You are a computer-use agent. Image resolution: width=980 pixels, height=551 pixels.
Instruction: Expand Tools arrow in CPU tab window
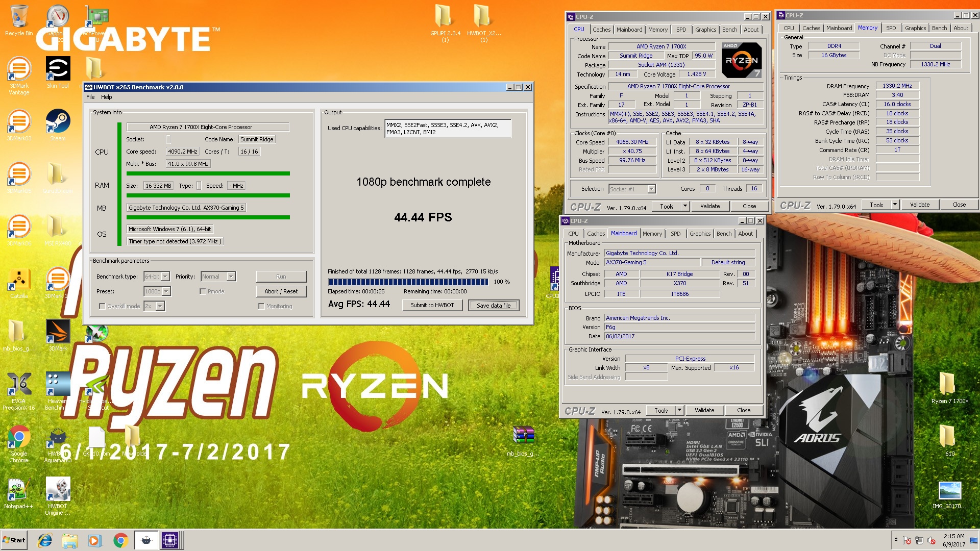click(x=685, y=206)
